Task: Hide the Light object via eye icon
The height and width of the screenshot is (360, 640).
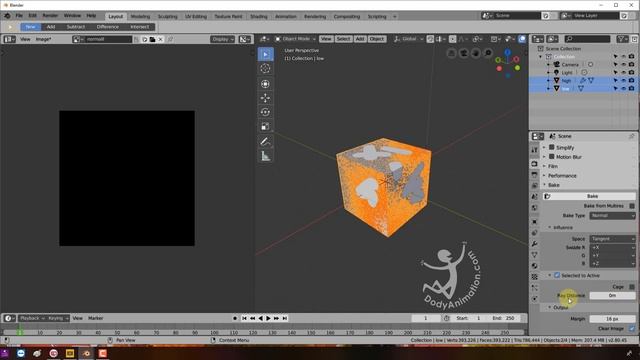Action: [x=623, y=72]
